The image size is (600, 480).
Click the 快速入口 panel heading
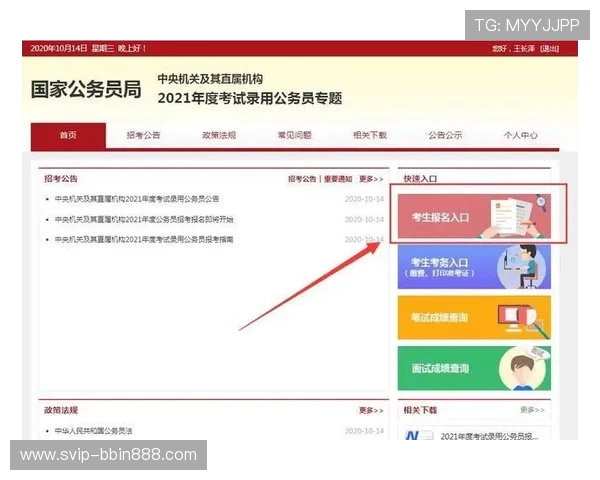[420, 179]
